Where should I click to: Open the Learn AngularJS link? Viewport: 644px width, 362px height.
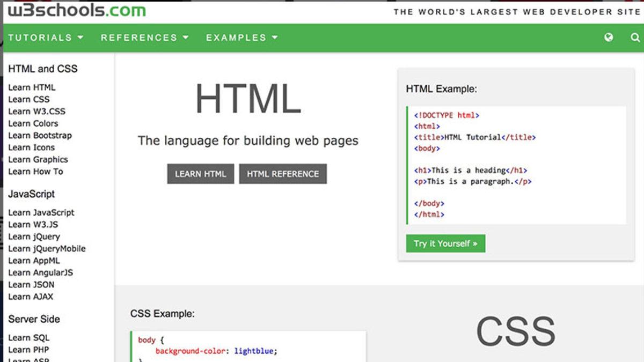42,272
